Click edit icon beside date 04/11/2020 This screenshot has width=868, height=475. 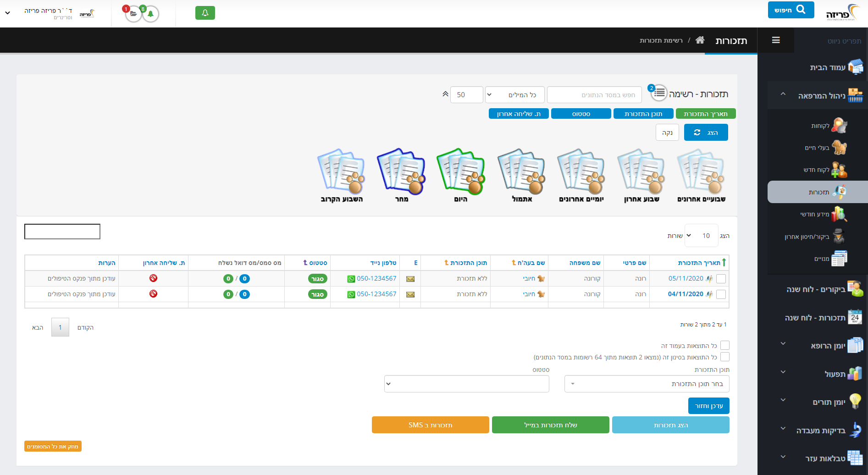[709, 294]
